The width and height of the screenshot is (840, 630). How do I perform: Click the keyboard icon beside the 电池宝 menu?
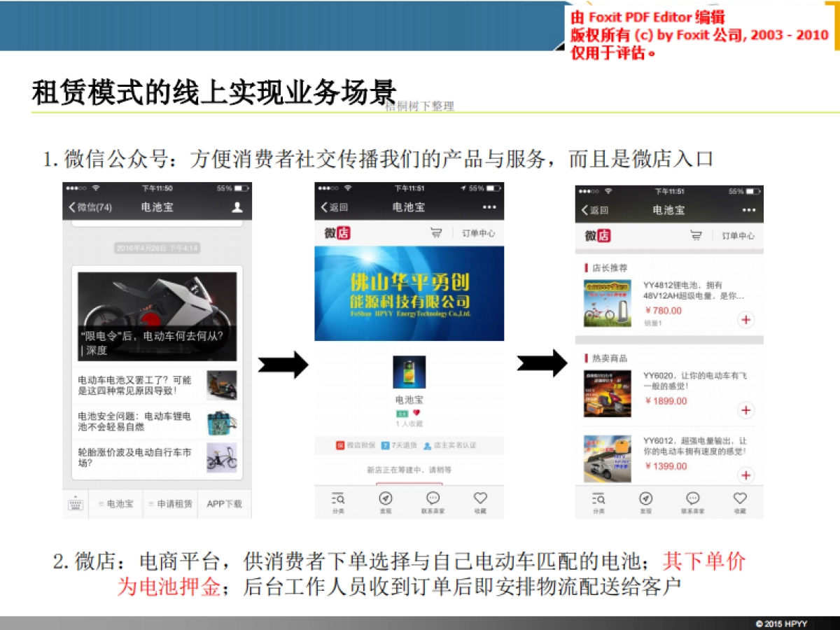pos(76,503)
